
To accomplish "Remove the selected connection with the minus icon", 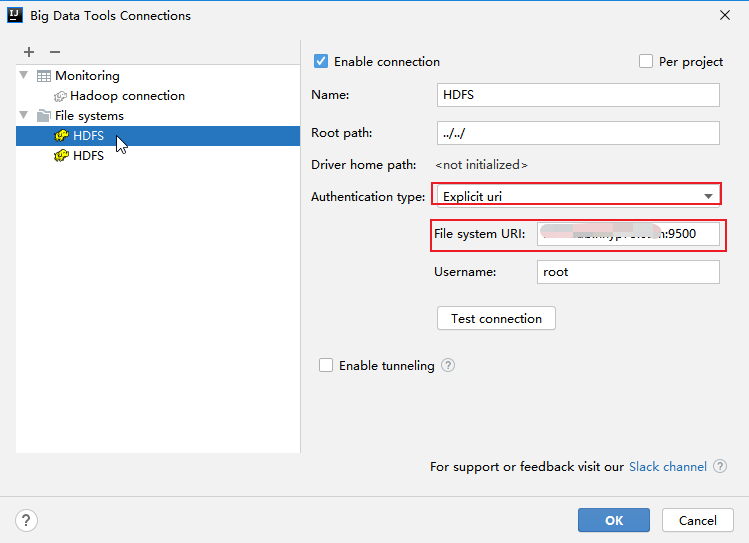I will point(55,52).
